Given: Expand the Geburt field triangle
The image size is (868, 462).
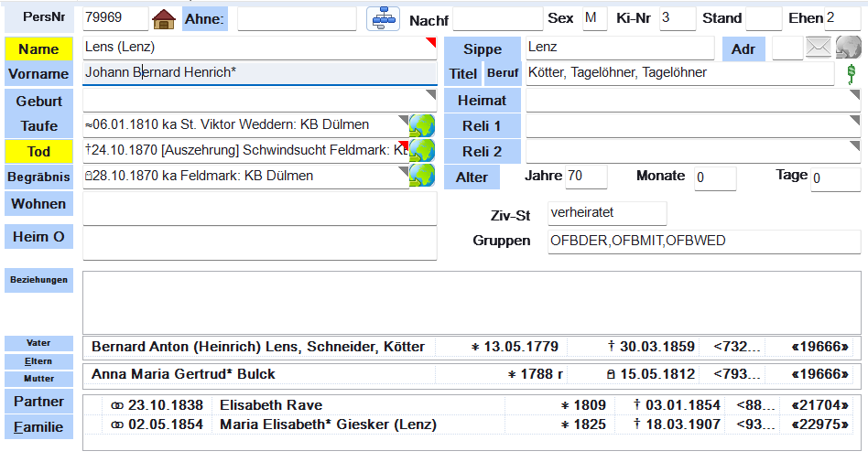Looking at the screenshot, I should pyautogui.click(x=430, y=94).
